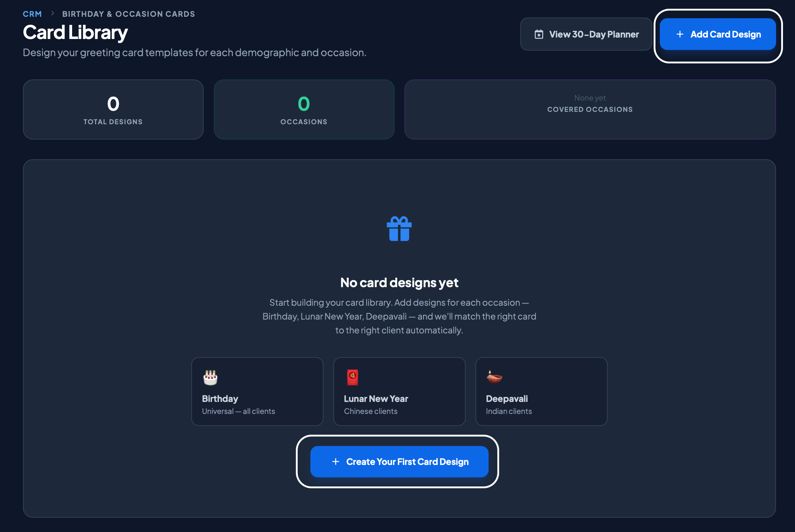Click the birthday cake emoji icon
This screenshot has width=795, height=532.
(x=210, y=378)
